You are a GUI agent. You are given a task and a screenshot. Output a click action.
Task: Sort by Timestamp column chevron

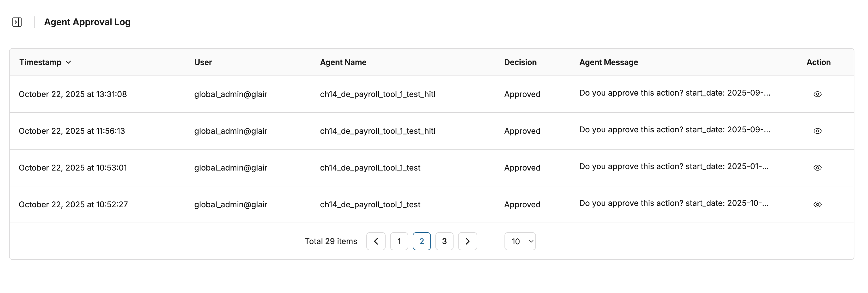[69, 62]
